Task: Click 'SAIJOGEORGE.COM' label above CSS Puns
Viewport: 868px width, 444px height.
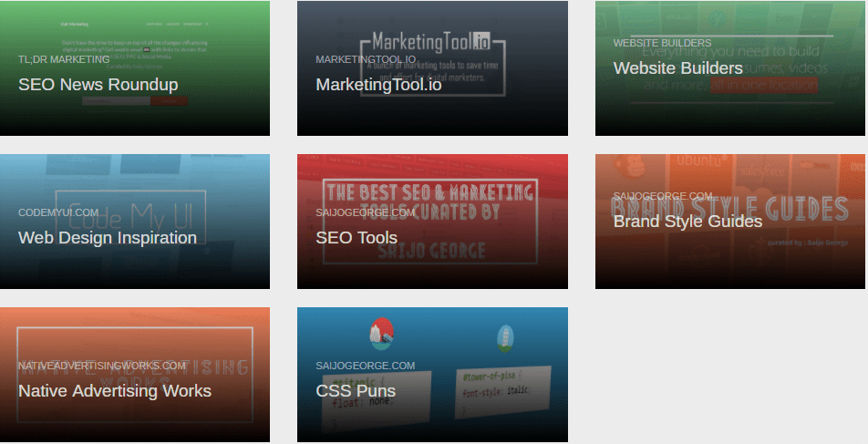Action: [x=365, y=366]
